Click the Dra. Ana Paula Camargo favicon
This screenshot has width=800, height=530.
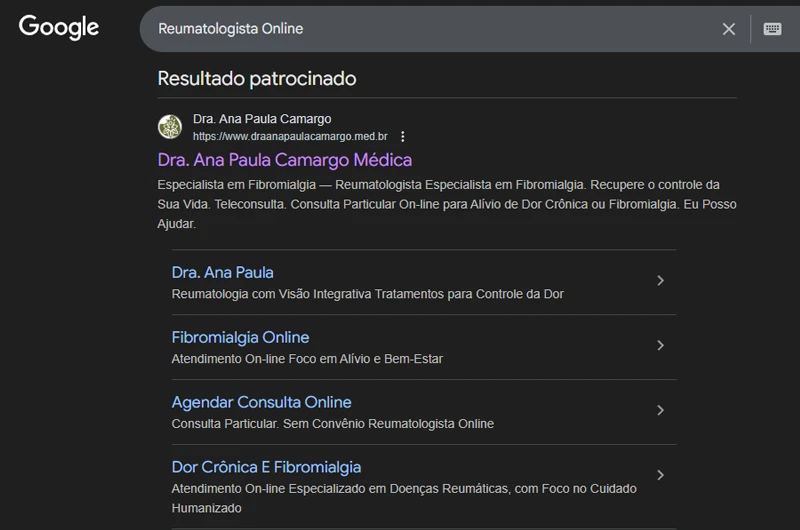170,127
